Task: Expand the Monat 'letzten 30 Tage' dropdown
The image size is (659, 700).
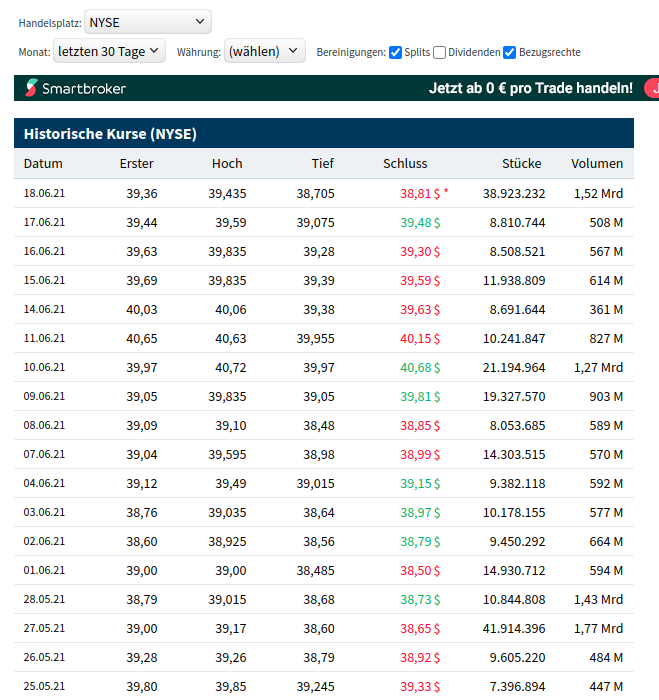Action: (x=109, y=51)
